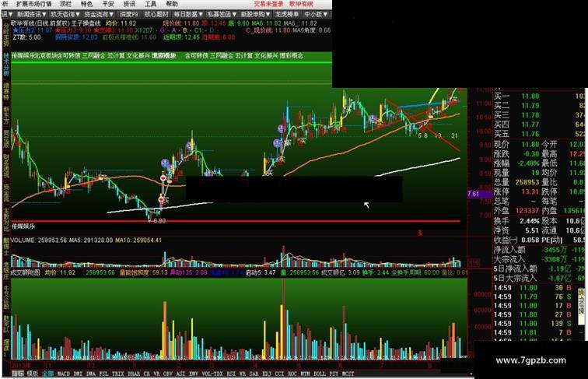This screenshot has width=588, height=379.
Task: Click the 核心题材 toolbar button
Action: pos(156,14)
